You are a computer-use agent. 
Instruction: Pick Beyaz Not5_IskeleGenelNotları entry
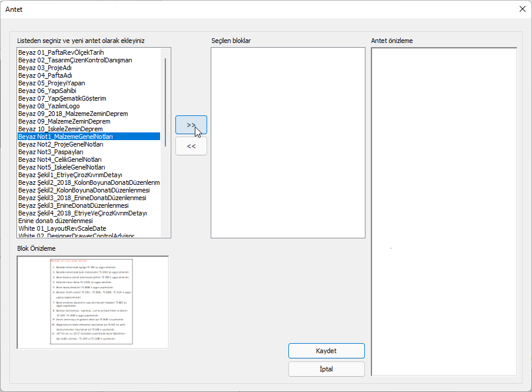pyautogui.click(x=88, y=167)
